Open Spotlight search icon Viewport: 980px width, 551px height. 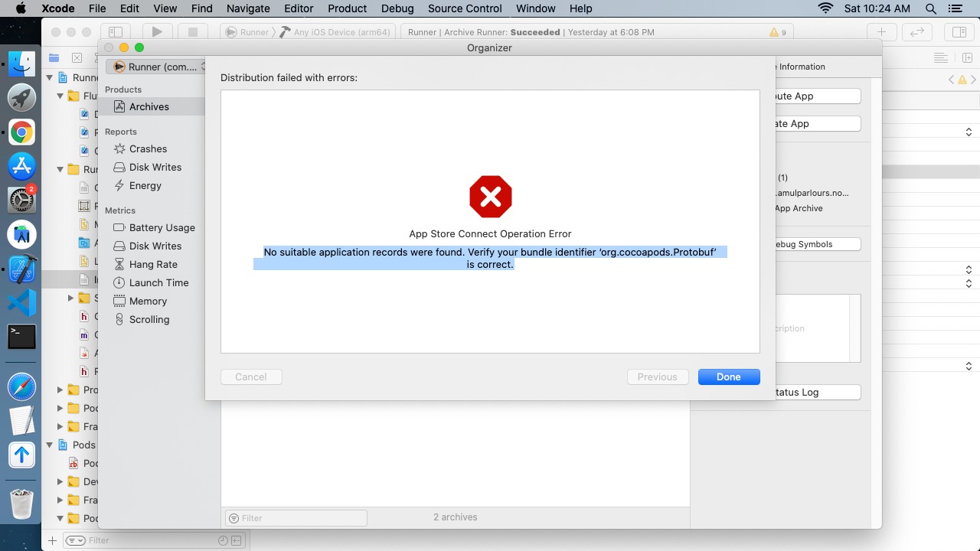[x=931, y=8]
